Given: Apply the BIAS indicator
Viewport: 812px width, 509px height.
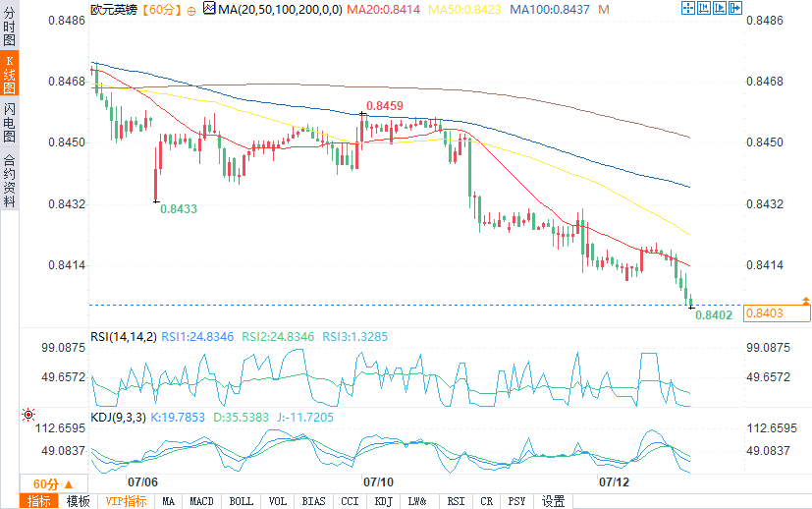Looking at the screenshot, I should point(314,502).
